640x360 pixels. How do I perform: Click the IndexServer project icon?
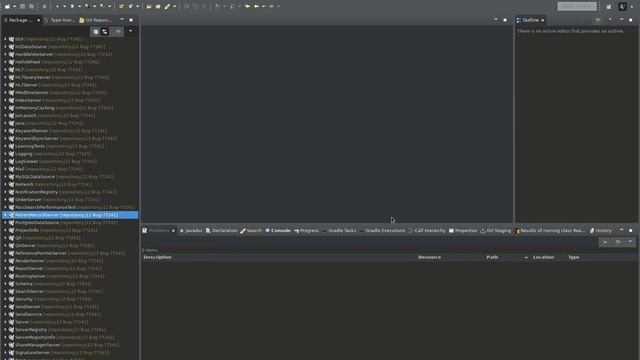pyautogui.click(x=11, y=100)
